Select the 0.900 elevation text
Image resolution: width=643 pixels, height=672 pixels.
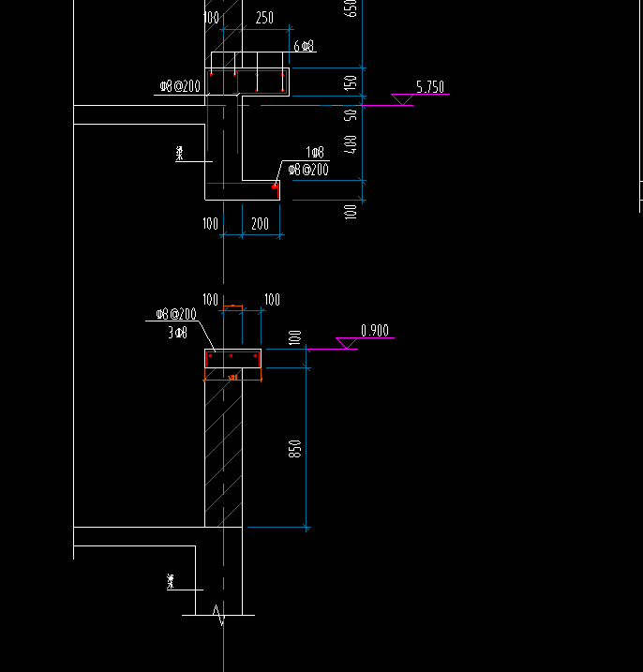[x=375, y=331]
